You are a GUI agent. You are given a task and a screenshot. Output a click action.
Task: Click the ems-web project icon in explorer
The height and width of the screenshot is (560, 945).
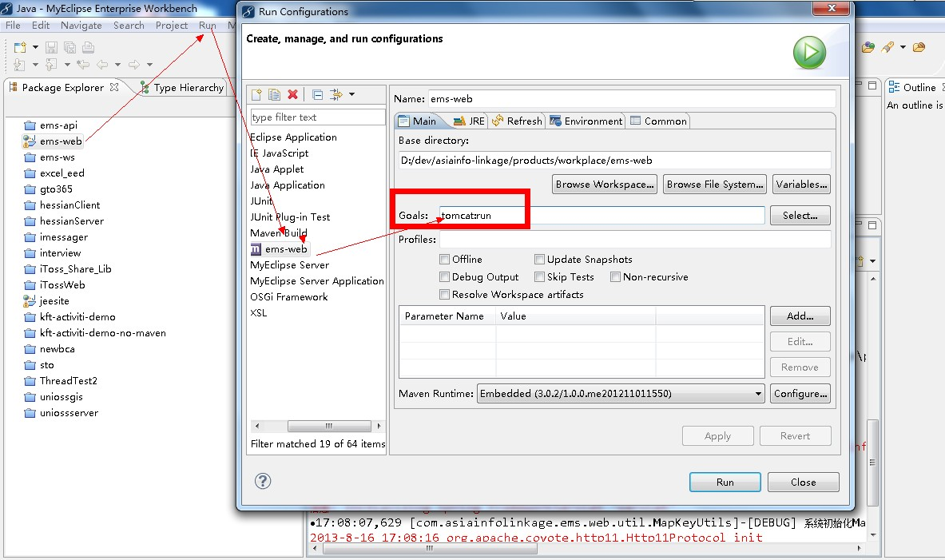(x=30, y=141)
